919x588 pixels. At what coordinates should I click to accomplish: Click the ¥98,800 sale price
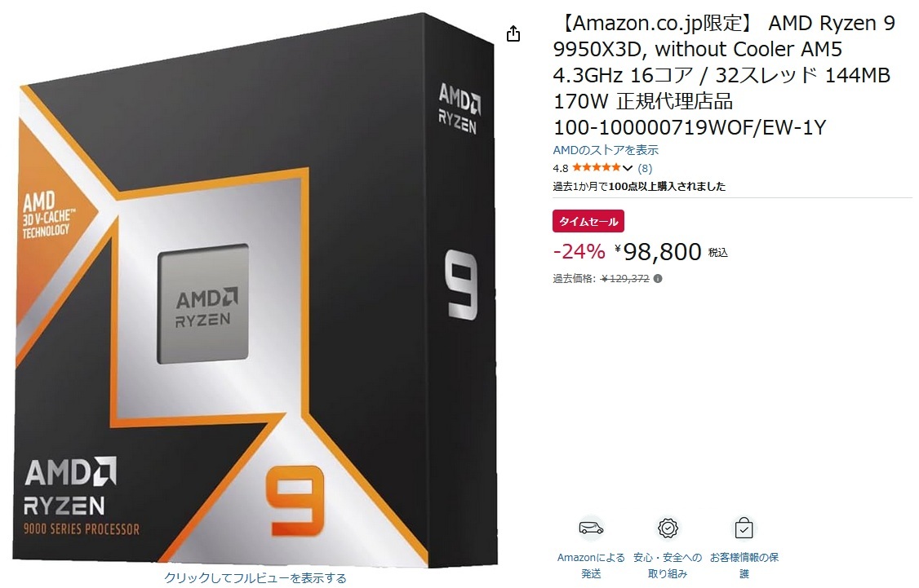coord(658,252)
